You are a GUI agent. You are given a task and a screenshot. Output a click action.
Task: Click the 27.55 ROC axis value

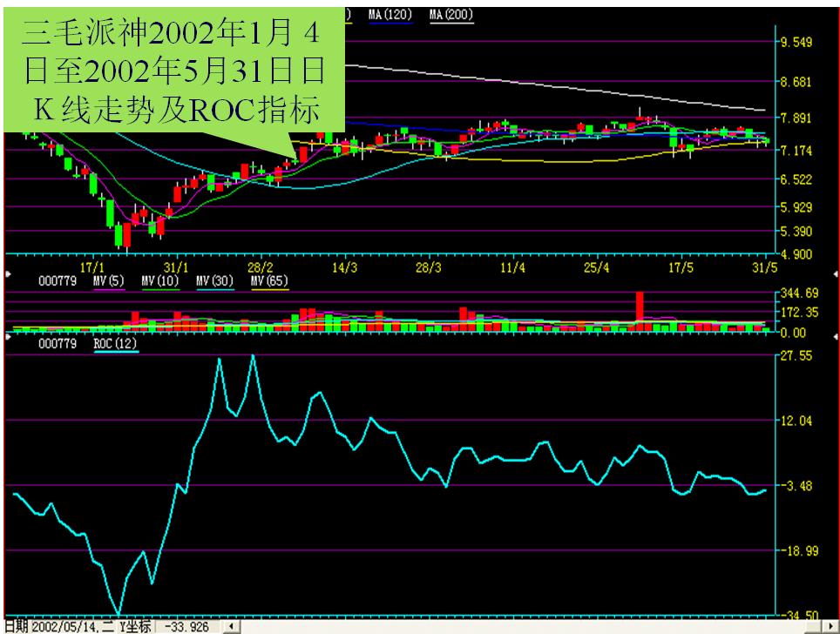796,355
